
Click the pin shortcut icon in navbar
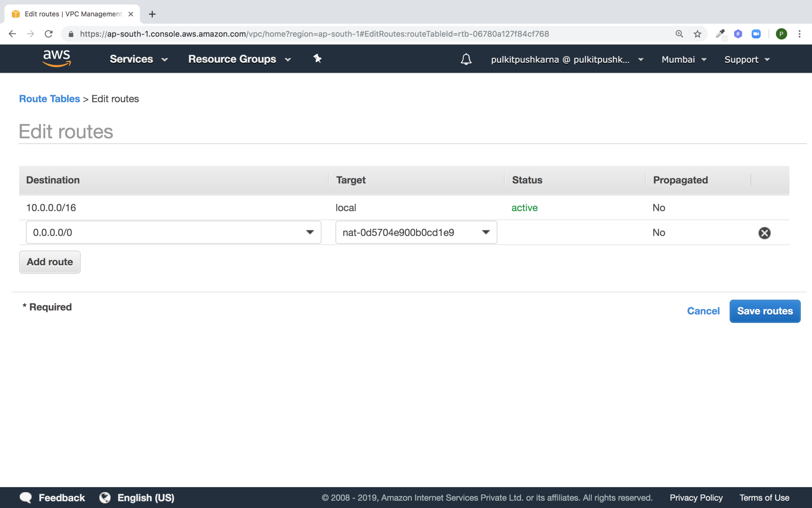pos(317,59)
